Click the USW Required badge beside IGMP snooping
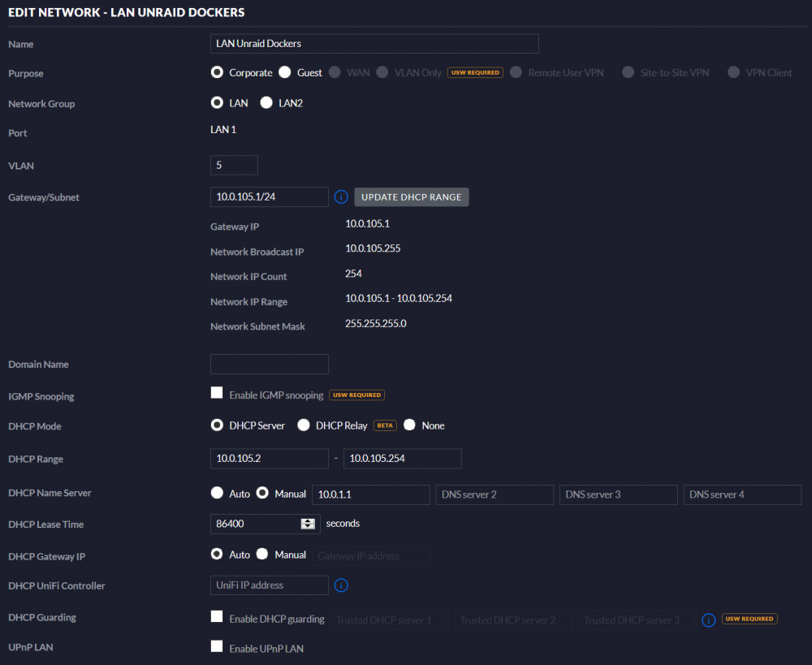 coord(356,395)
